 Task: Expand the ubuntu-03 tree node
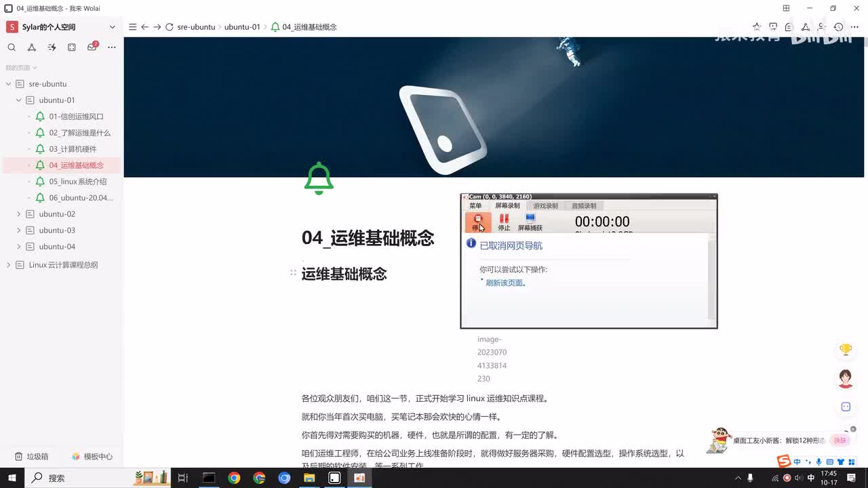pyautogui.click(x=19, y=230)
